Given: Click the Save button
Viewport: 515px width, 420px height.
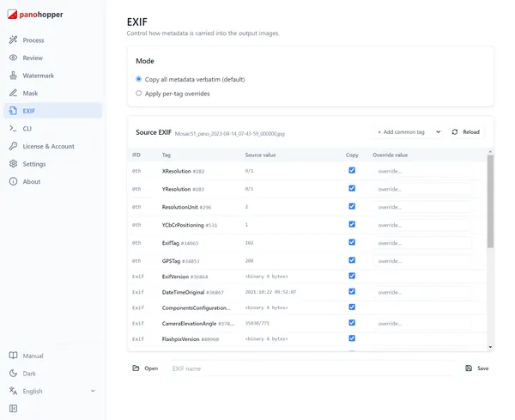Looking at the screenshot, I should tap(477, 368).
